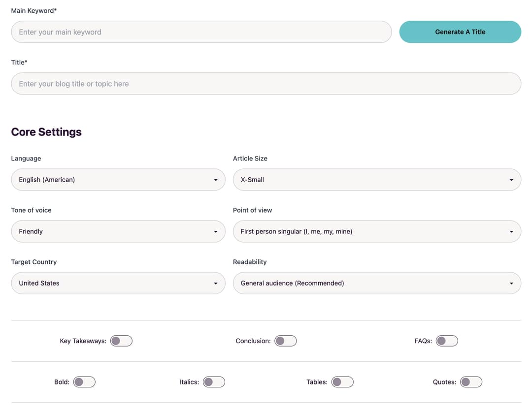Viewport: 532px width, 411px height.
Task: Turn on the Tables toggle
Action: coord(342,381)
